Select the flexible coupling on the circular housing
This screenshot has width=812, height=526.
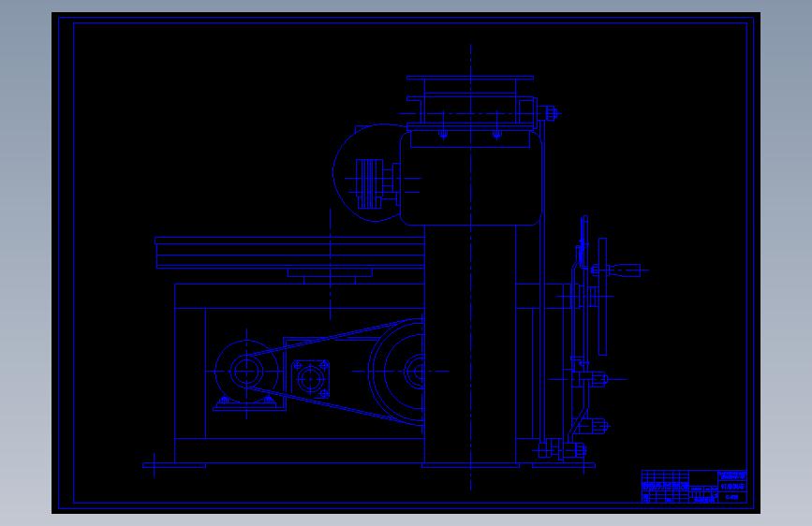coord(369,183)
